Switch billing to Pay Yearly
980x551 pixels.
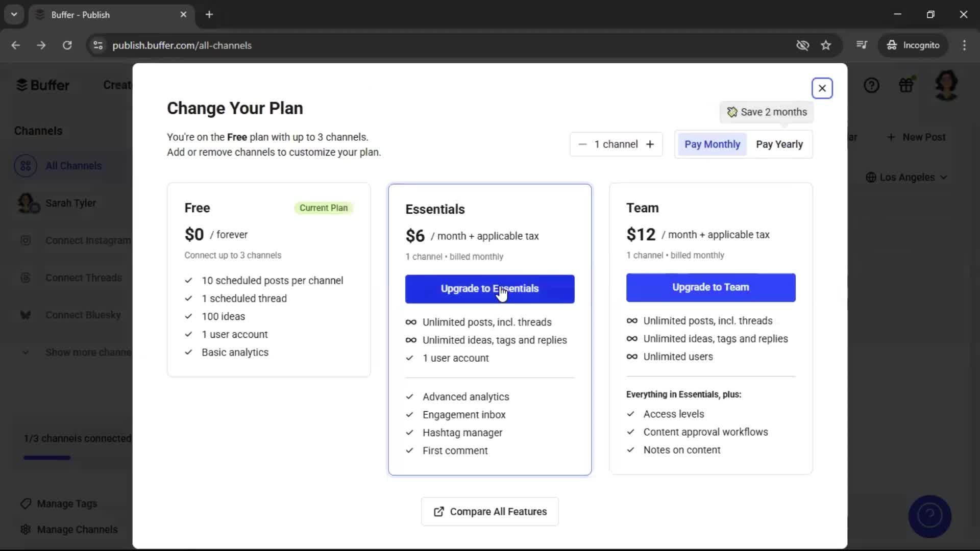coord(779,144)
